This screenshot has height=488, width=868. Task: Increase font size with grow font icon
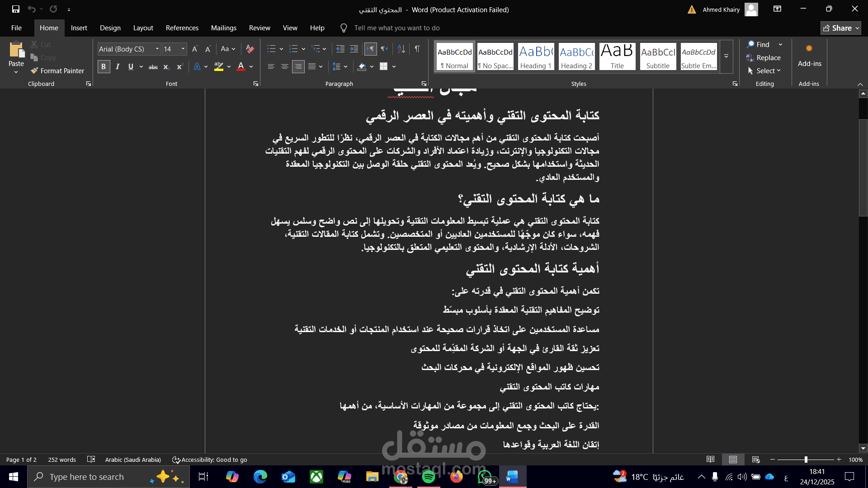(x=195, y=49)
